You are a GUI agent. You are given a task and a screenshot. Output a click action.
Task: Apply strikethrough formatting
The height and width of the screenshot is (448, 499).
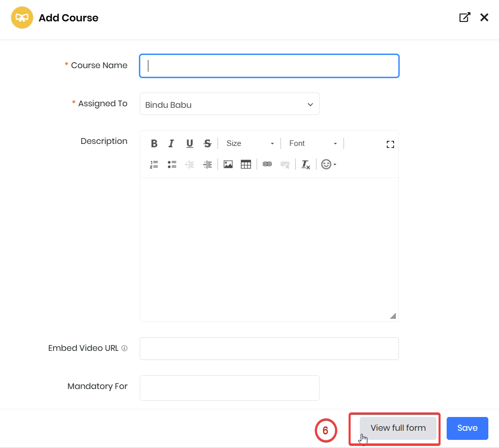tap(207, 144)
